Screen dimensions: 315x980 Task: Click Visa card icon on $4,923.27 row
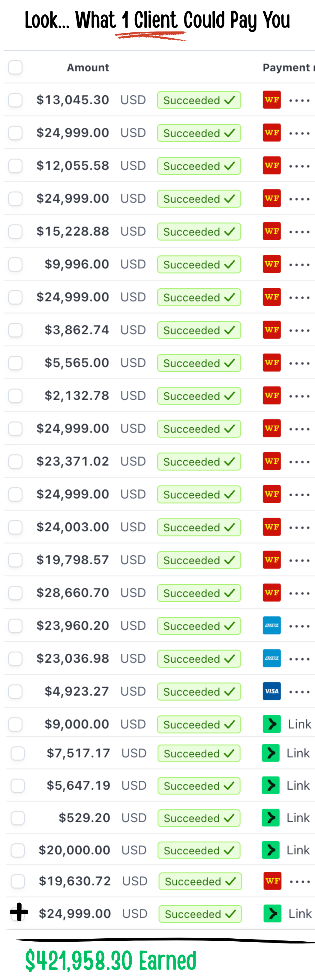tap(271, 691)
